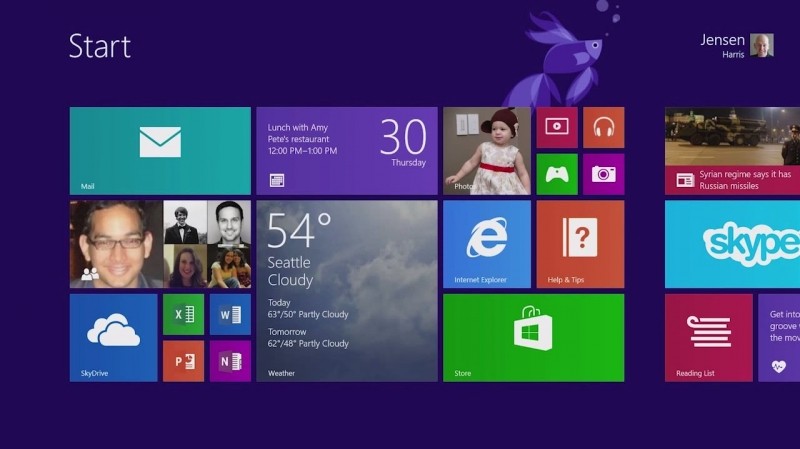Launch the Skype tile
The width and height of the screenshot is (800, 449).
(732, 244)
